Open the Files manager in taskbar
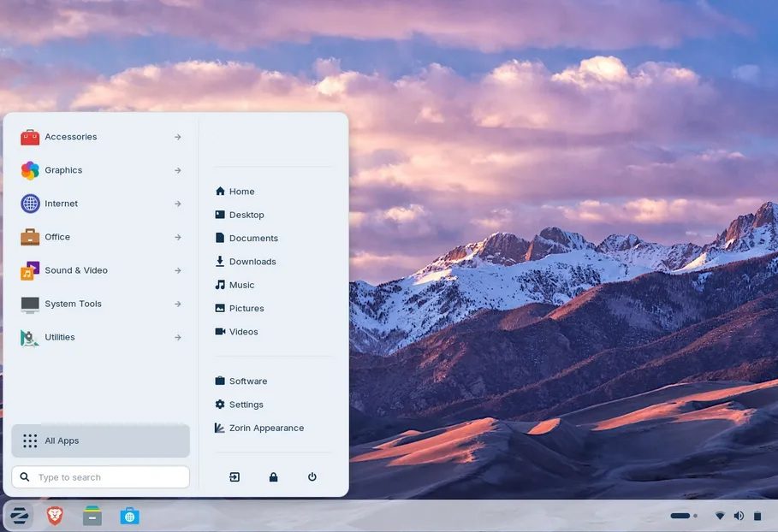This screenshot has height=532, width=778. (x=92, y=516)
